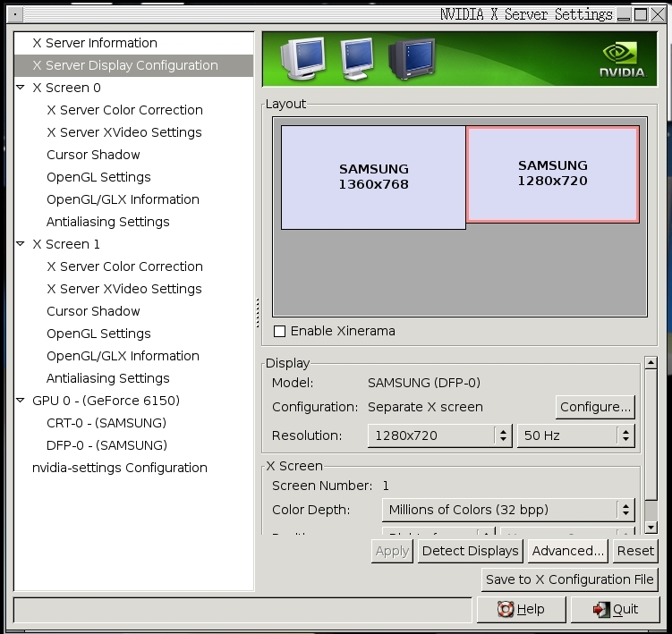Open the Color Depth dropdown
Image resolution: width=672 pixels, height=634 pixels.
pyautogui.click(x=508, y=510)
